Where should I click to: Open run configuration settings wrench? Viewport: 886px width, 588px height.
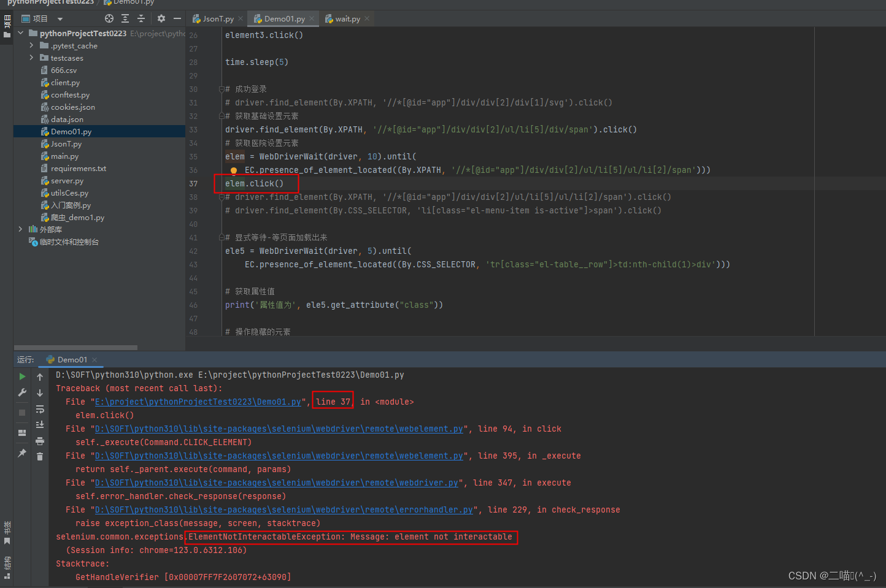coord(23,392)
